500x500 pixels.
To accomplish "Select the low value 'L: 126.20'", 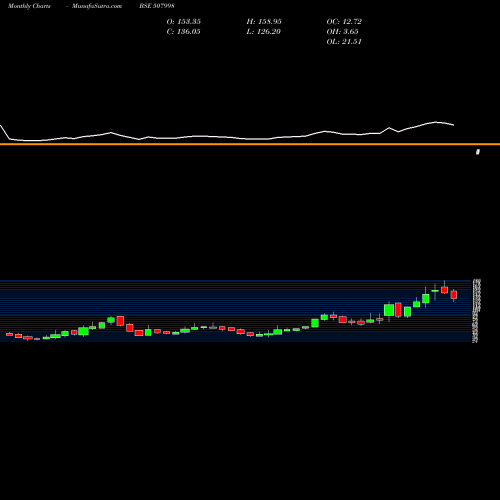I will 264,31.
